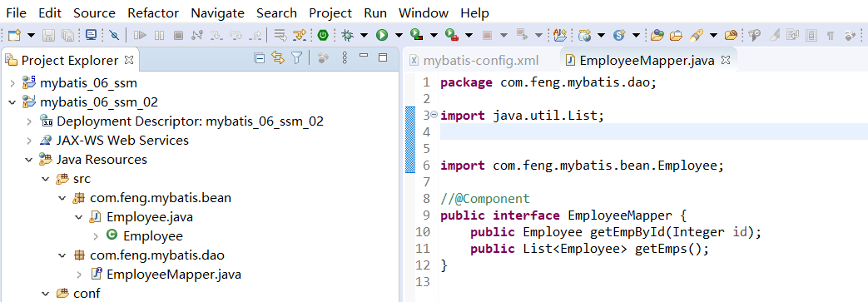Switch to mybatis-config.xml editor tab
868x302 pixels.
pos(474,60)
